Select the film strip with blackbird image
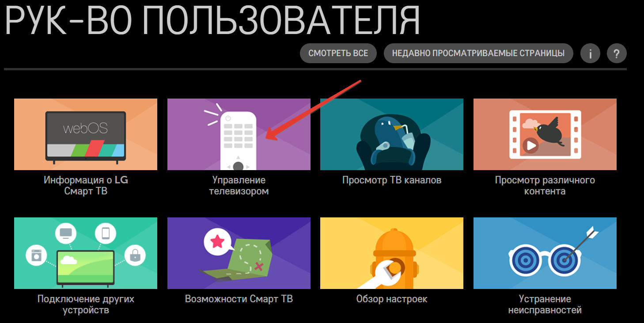Viewport: 644px width, 323px height. [545, 134]
